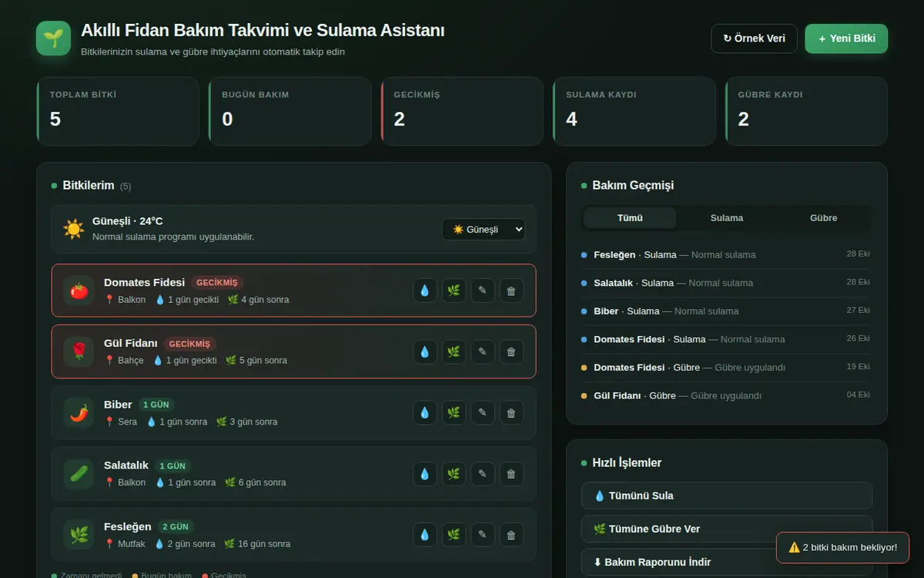Click the seedling app logo icon

[x=53, y=38]
